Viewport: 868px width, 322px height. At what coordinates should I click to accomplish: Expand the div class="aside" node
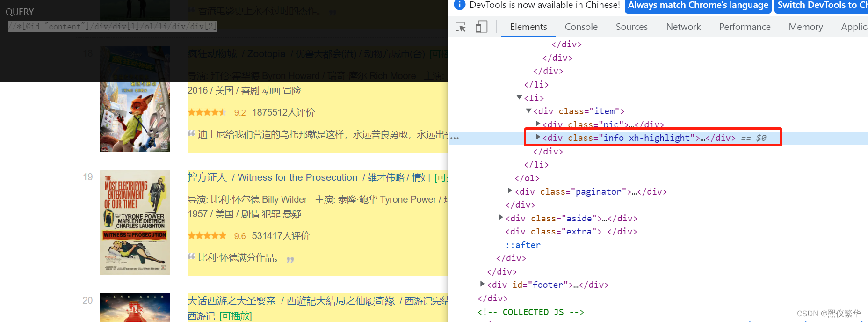[501, 217]
